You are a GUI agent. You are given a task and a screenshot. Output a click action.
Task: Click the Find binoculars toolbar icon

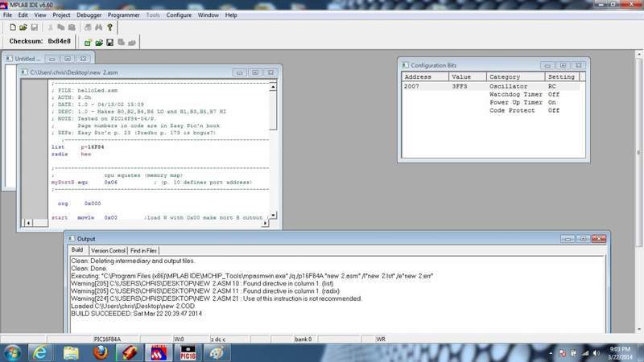pyautogui.click(x=98, y=27)
